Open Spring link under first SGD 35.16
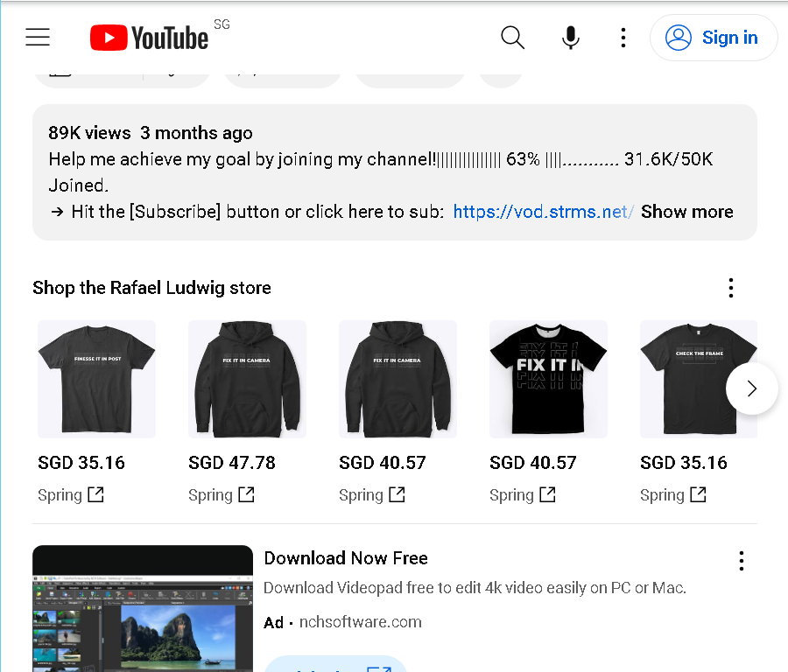Screen dimensions: 788x672 71,495
